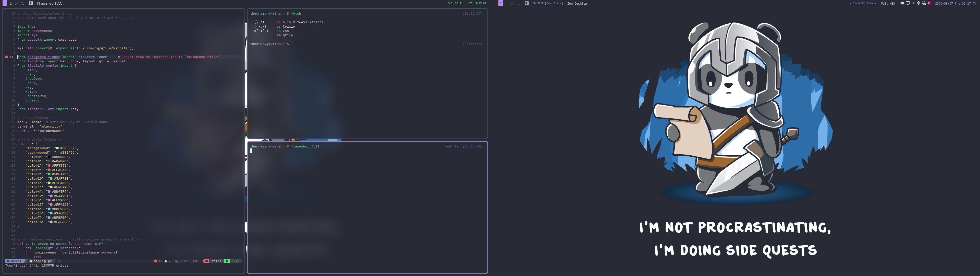The image size is (980, 276).
Task: Click layout icon next to weather widget
Action: click(x=527, y=3)
